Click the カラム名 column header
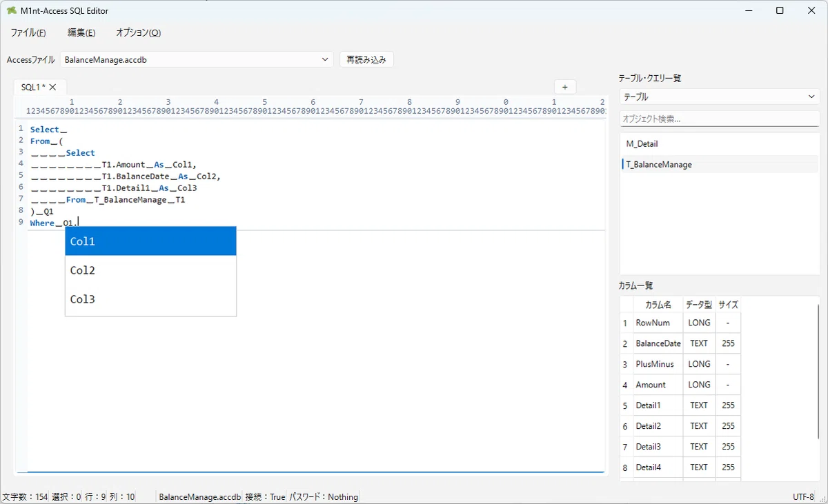 pos(658,305)
